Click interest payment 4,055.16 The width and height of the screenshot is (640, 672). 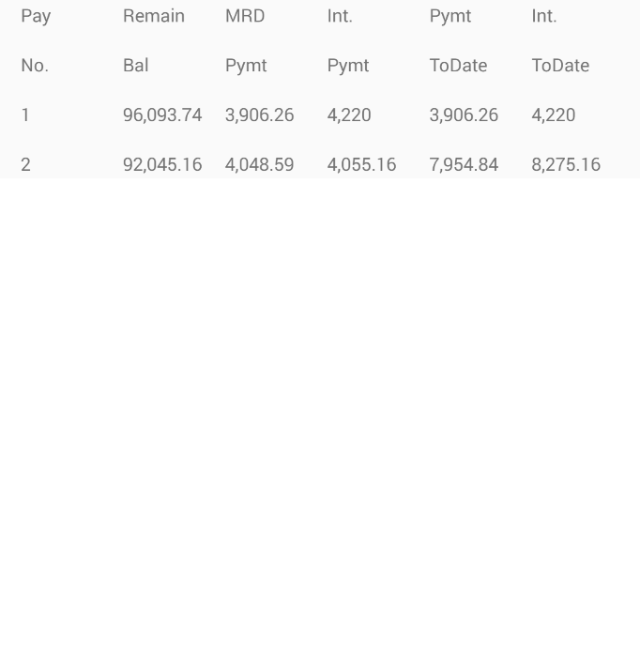point(361,164)
